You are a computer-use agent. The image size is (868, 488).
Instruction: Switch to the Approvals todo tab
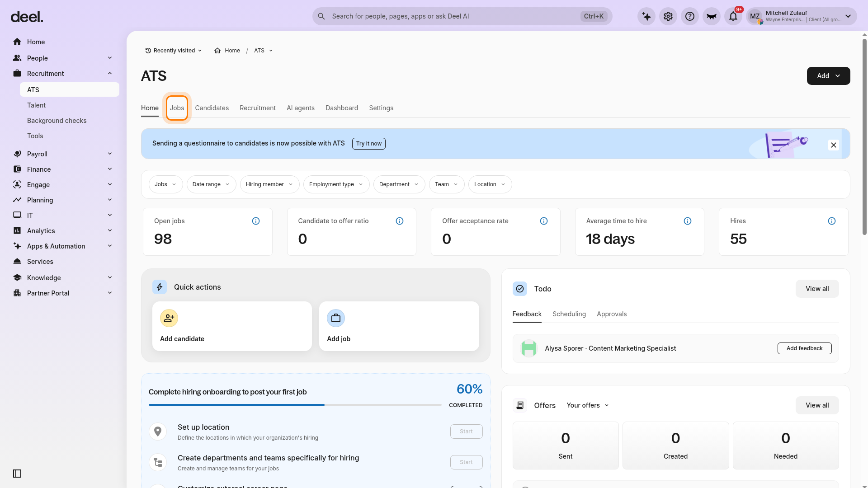pyautogui.click(x=612, y=314)
